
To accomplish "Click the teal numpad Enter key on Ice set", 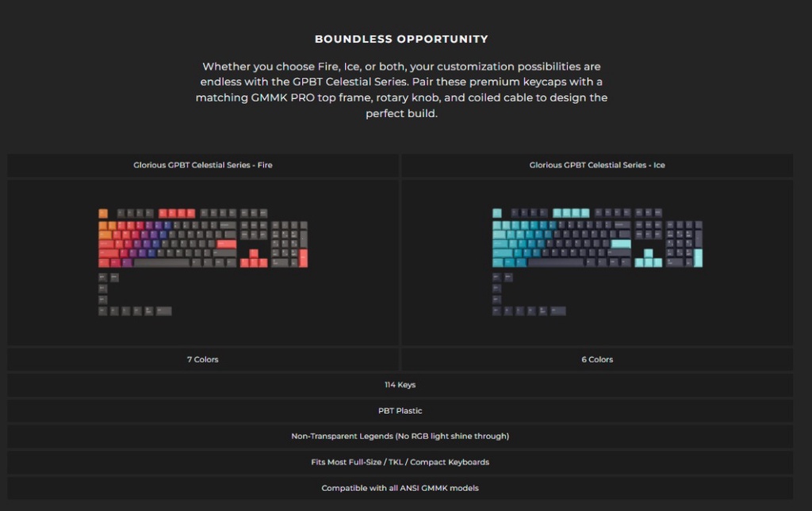I will pyautogui.click(x=699, y=258).
